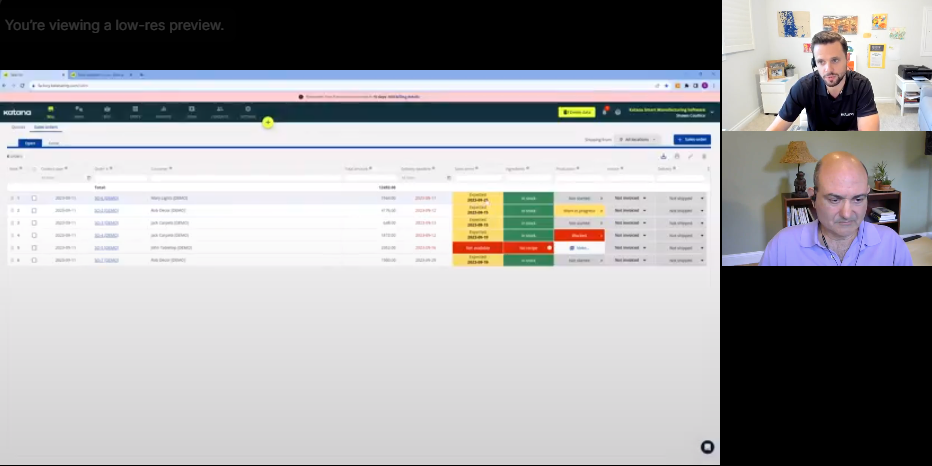Image resolution: width=932 pixels, height=466 pixels.
Task: Expand the Blocked production status
Action: [580, 235]
